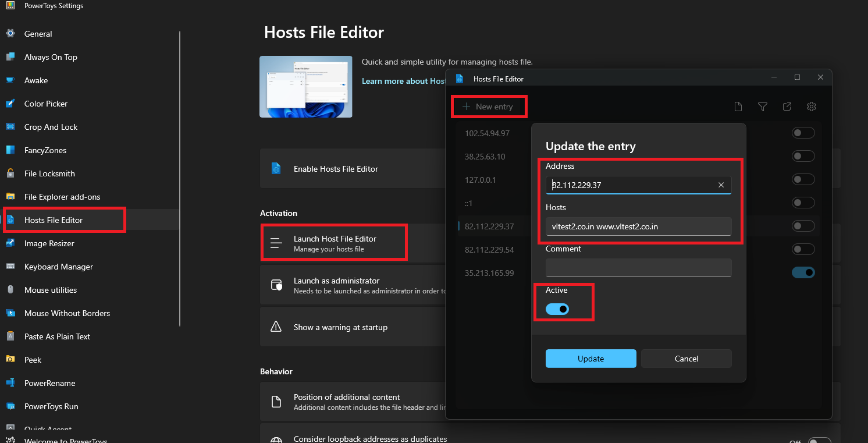This screenshot has width=868, height=443.
Task: Toggle the 127.0.0.1 entry switch
Action: (803, 180)
